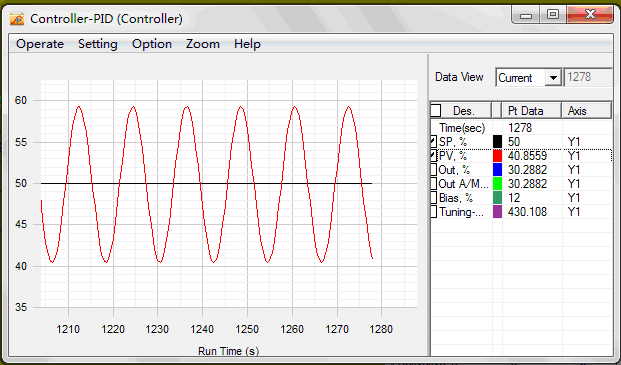Select the SP value 50

(x=514, y=142)
